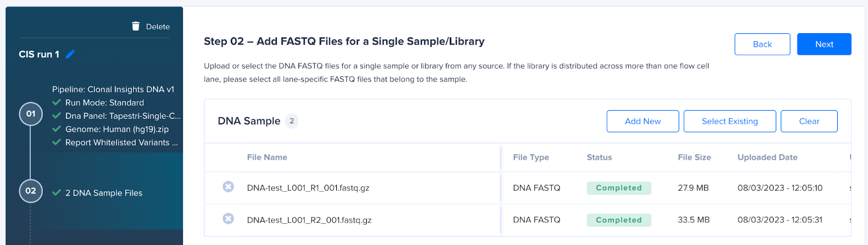Remove the R1_001.fastq.gz file with X icon
The height and width of the screenshot is (245, 868).
coord(228,187)
